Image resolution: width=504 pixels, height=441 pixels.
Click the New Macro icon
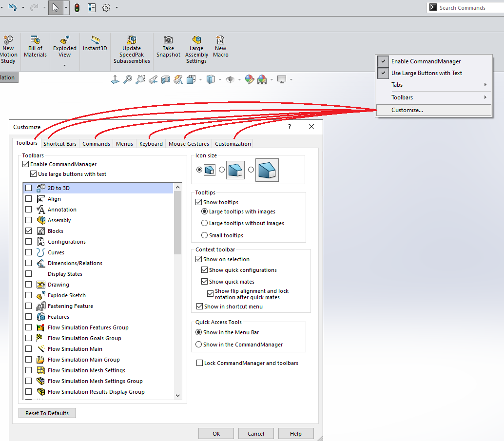pyautogui.click(x=220, y=40)
